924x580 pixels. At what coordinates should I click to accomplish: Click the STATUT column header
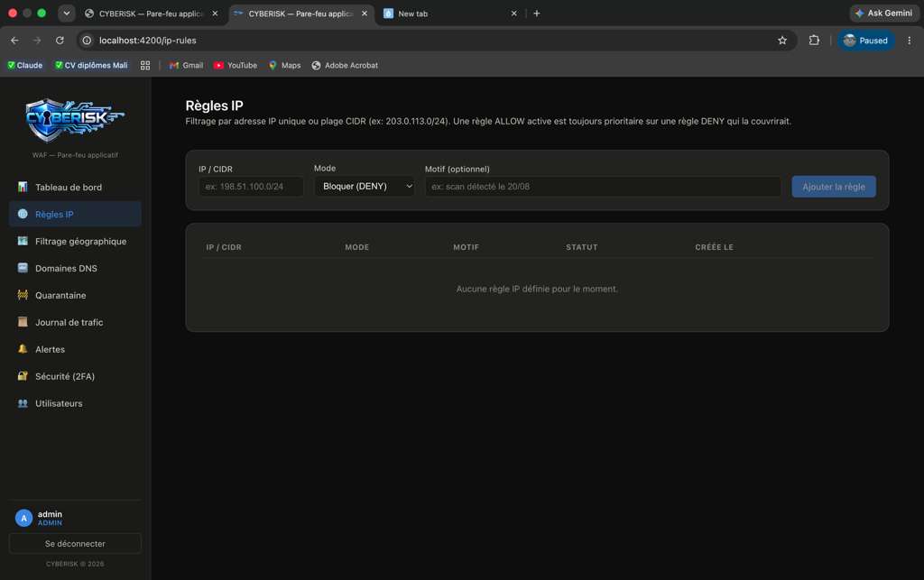[x=582, y=247]
